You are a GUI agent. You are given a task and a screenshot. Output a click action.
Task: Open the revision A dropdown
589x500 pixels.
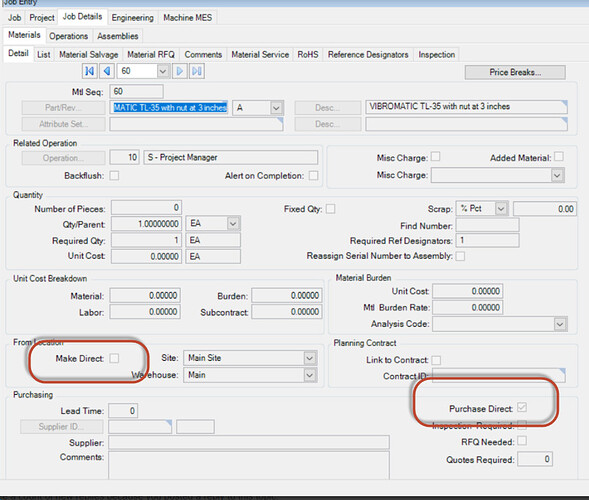(x=276, y=108)
